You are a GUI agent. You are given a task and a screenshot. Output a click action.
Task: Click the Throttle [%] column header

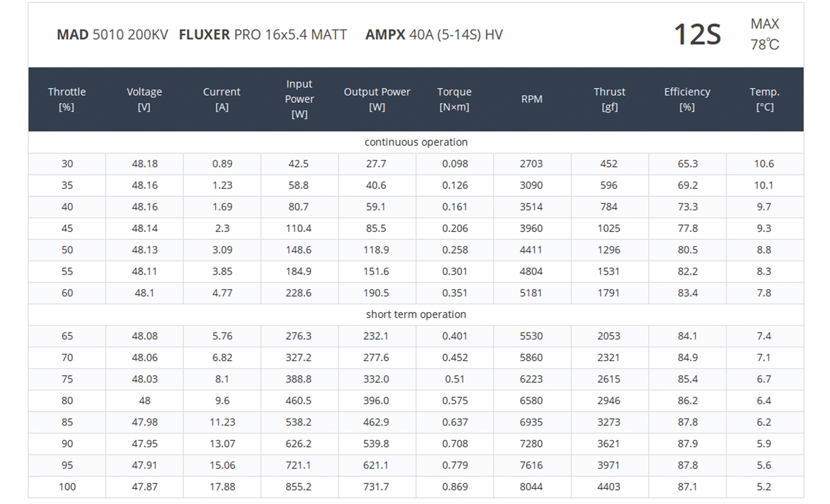(67, 99)
